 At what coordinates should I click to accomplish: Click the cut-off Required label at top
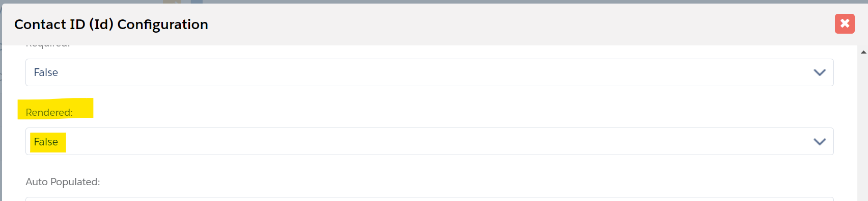tap(47, 46)
